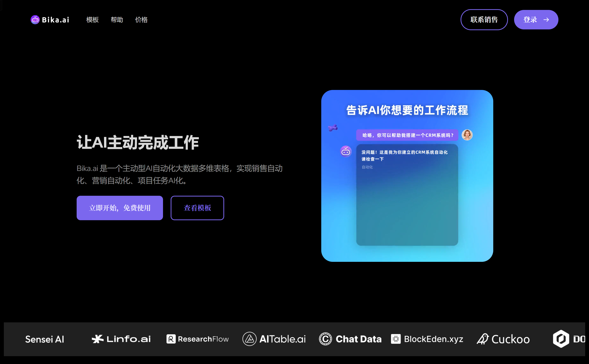Click the AITable.ai triangle logo icon

click(x=249, y=339)
